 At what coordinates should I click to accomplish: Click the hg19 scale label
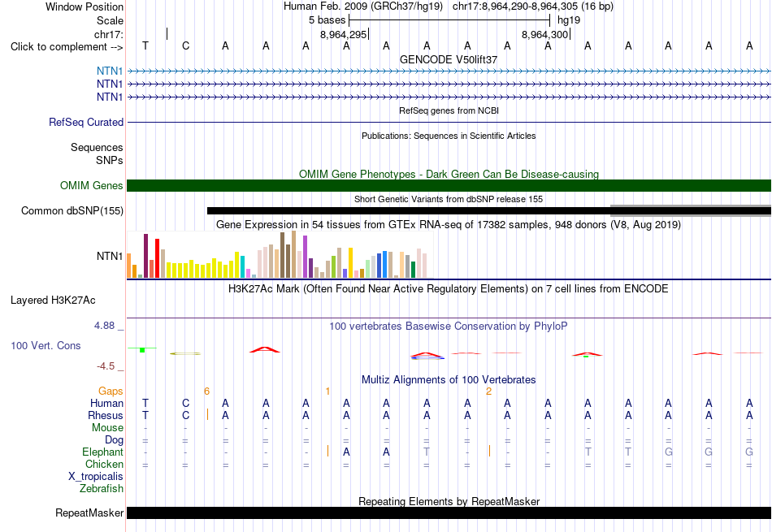[569, 20]
